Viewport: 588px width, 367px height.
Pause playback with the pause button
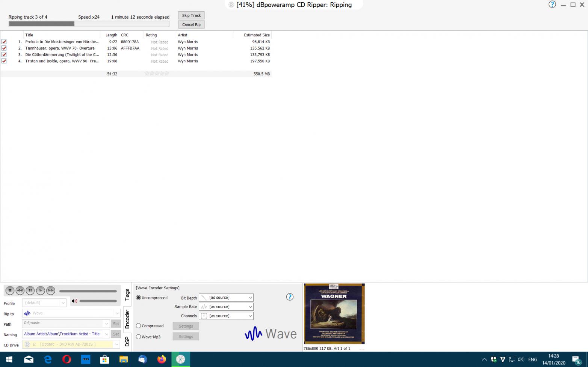click(x=30, y=290)
